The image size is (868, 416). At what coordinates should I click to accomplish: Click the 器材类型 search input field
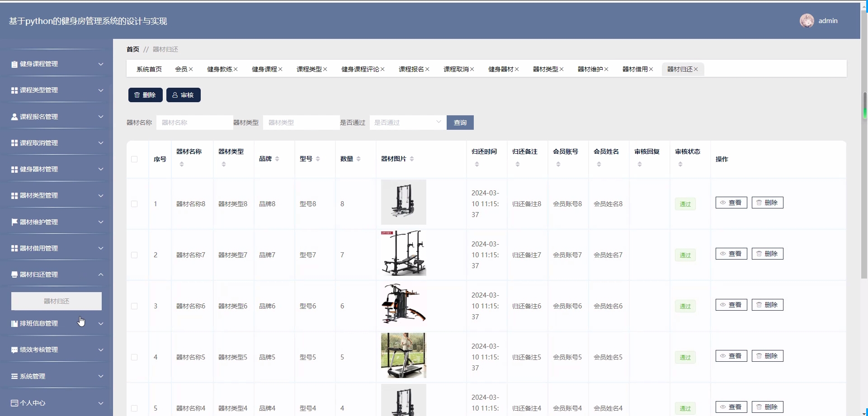pyautogui.click(x=302, y=123)
